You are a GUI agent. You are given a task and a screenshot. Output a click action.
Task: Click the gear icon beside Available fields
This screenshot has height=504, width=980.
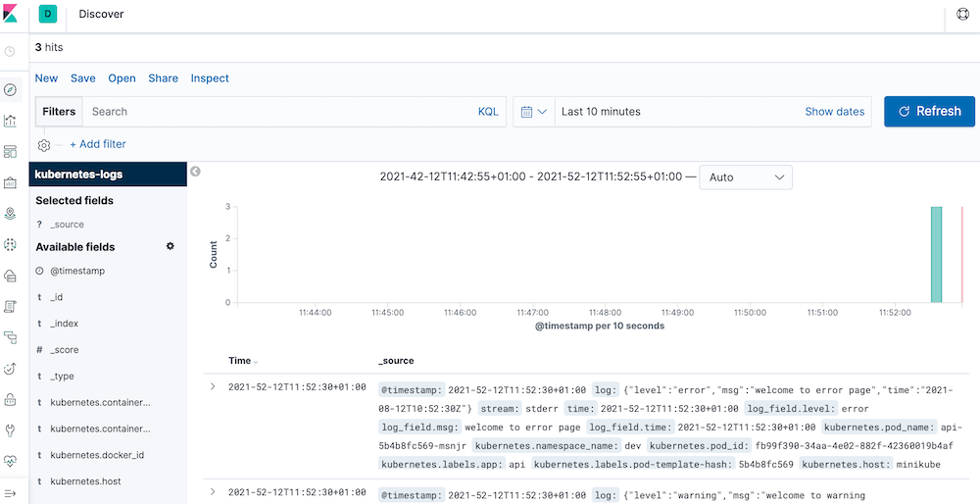170,246
